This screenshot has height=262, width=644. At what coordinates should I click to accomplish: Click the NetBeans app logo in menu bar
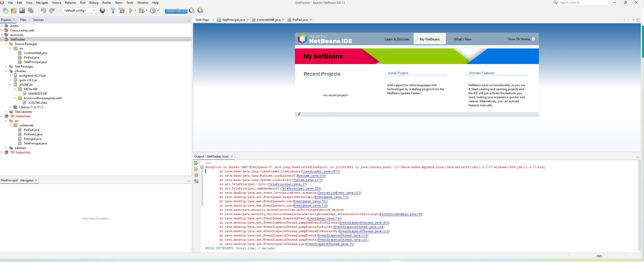3,3
